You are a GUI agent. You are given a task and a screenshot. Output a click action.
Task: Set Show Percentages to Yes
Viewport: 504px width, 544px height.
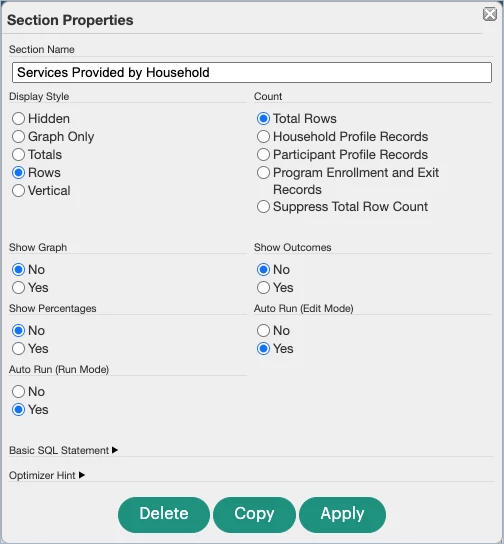point(18,349)
